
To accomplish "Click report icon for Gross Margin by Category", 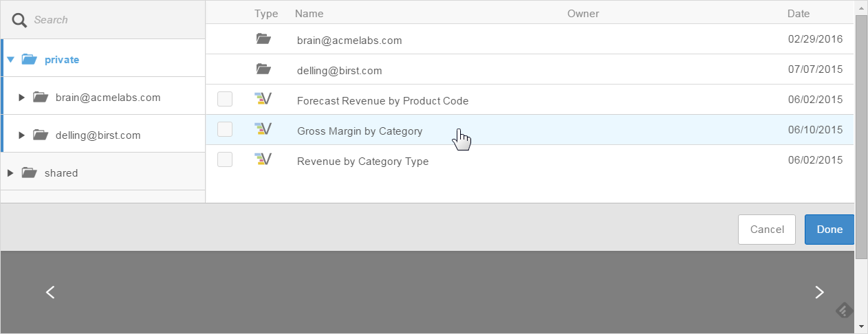I will (263, 130).
